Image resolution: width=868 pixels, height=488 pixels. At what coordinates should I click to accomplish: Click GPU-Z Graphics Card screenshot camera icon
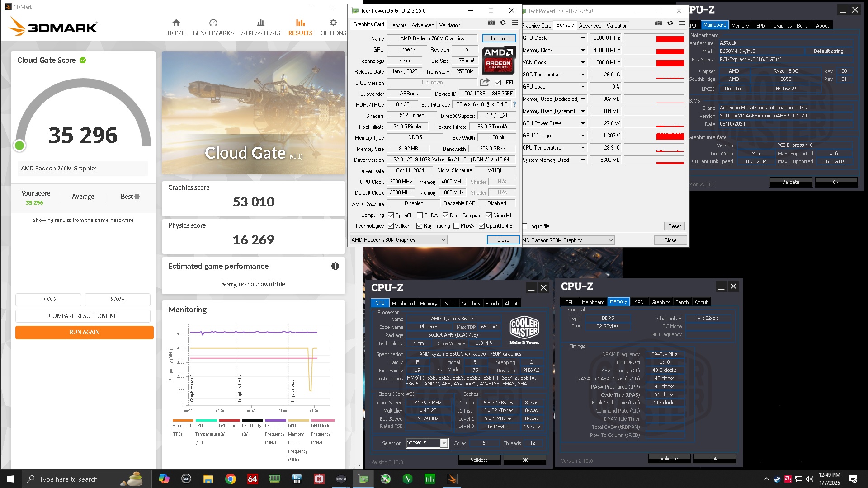(491, 23)
